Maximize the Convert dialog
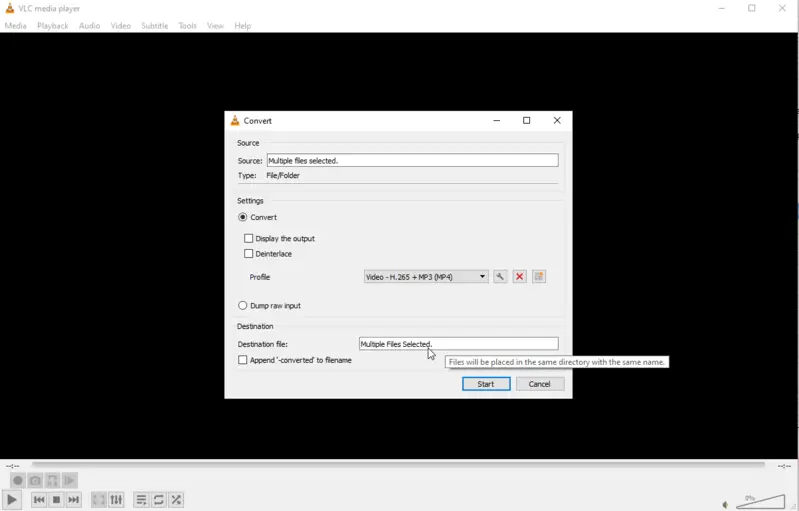Viewport: 799px width, 511px height. coord(526,120)
